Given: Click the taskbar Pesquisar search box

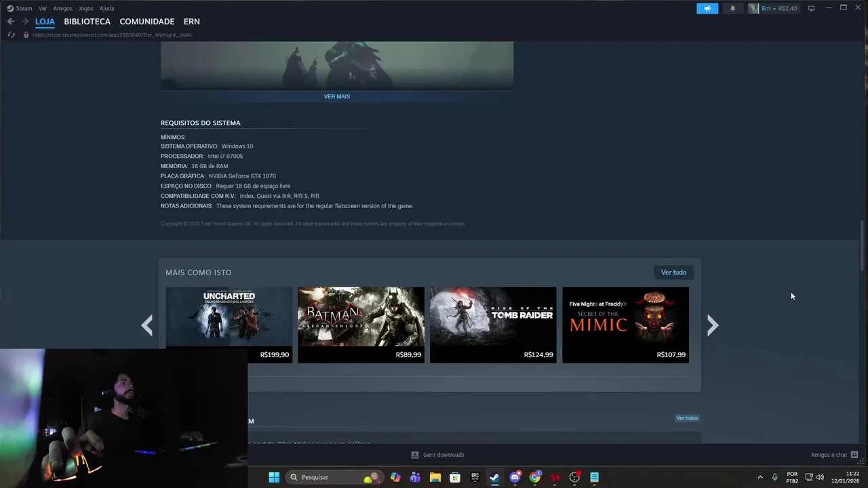Looking at the screenshot, I should [334, 477].
